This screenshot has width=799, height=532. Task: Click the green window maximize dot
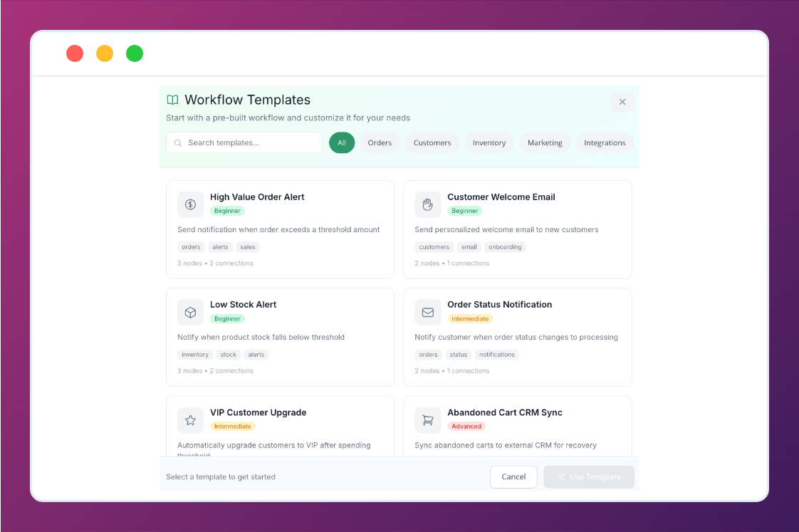135,53
